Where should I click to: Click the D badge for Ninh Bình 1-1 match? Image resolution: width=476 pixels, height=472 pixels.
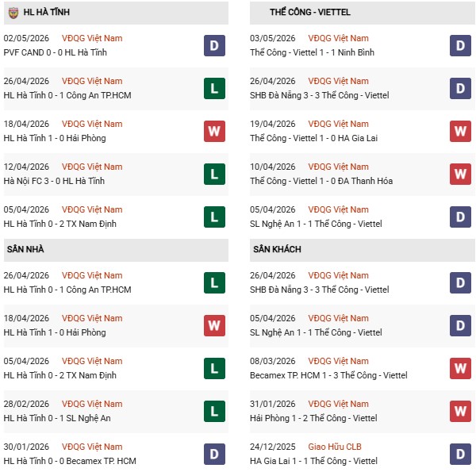(x=460, y=46)
